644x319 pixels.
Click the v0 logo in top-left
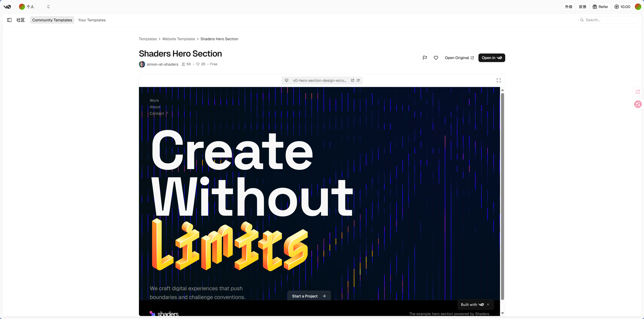tap(7, 7)
